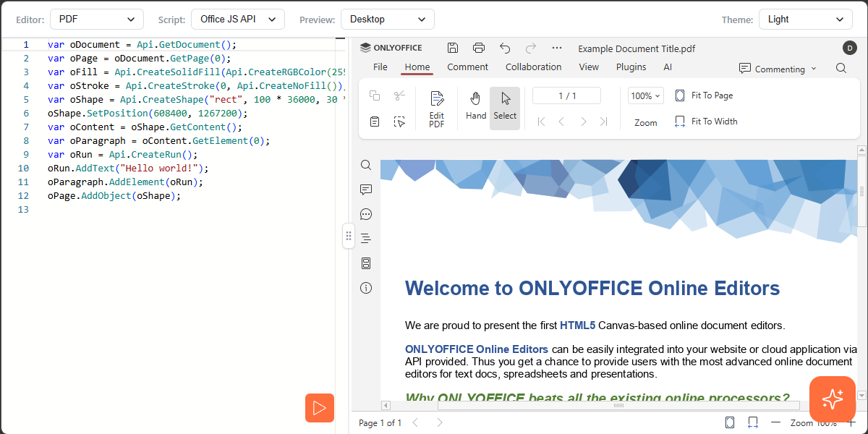Click the Commenting mode button

(778, 69)
